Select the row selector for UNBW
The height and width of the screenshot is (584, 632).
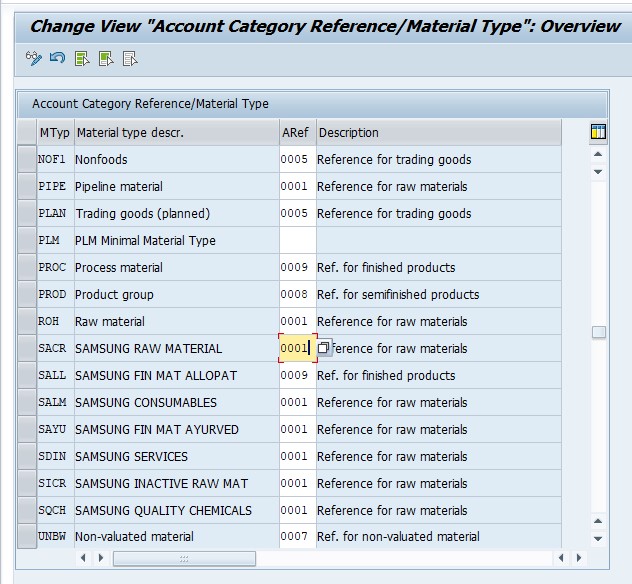[x=27, y=536]
